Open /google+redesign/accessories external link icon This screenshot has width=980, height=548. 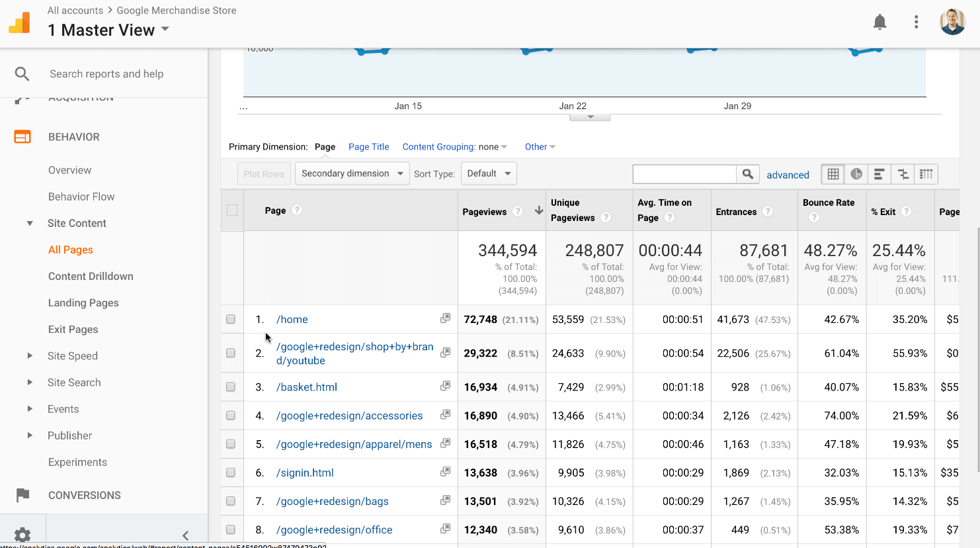446,414
